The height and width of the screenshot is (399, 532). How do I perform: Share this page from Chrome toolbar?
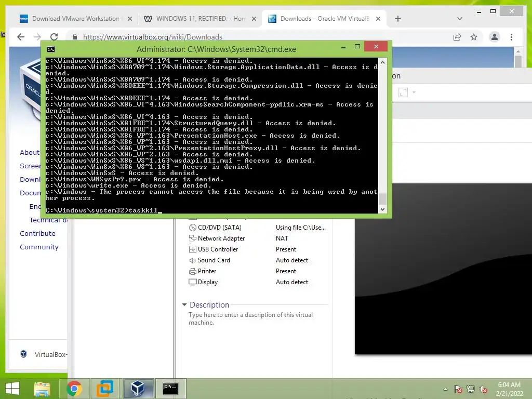point(457,37)
